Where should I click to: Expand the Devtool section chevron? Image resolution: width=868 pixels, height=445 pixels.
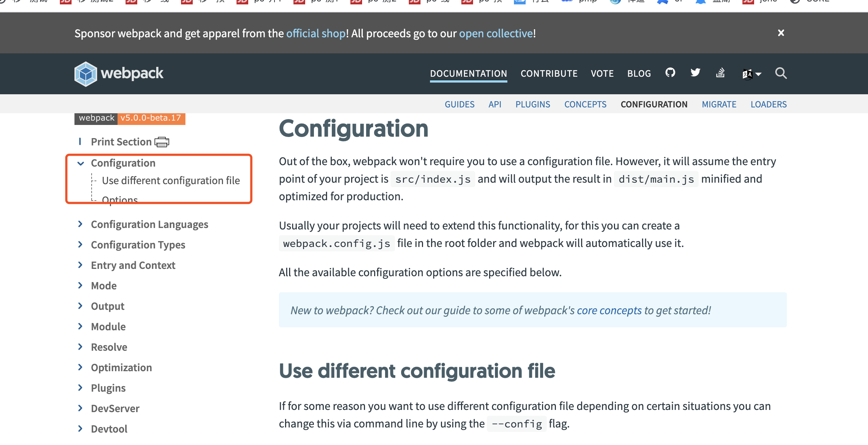pos(80,429)
